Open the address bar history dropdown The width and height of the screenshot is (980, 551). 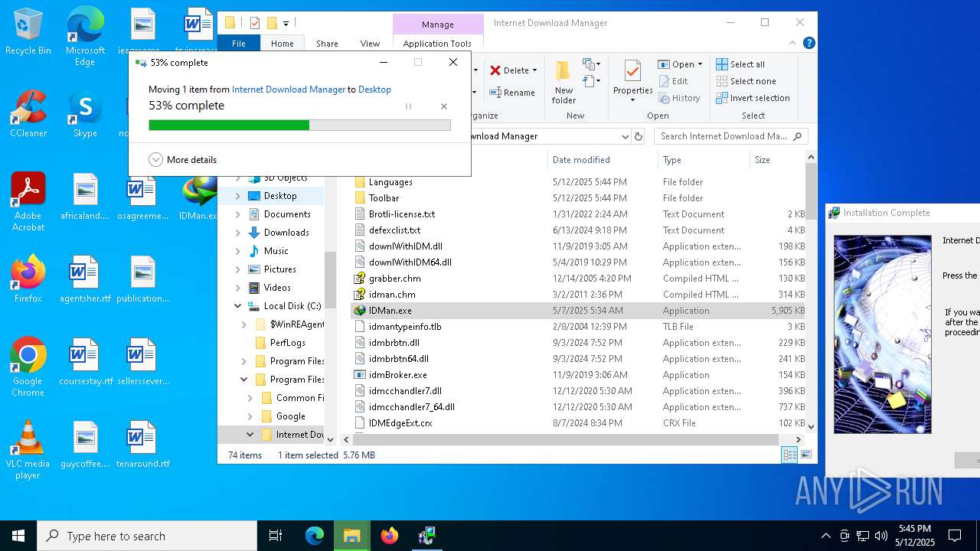pyautogui.click(x=626, y=136)
